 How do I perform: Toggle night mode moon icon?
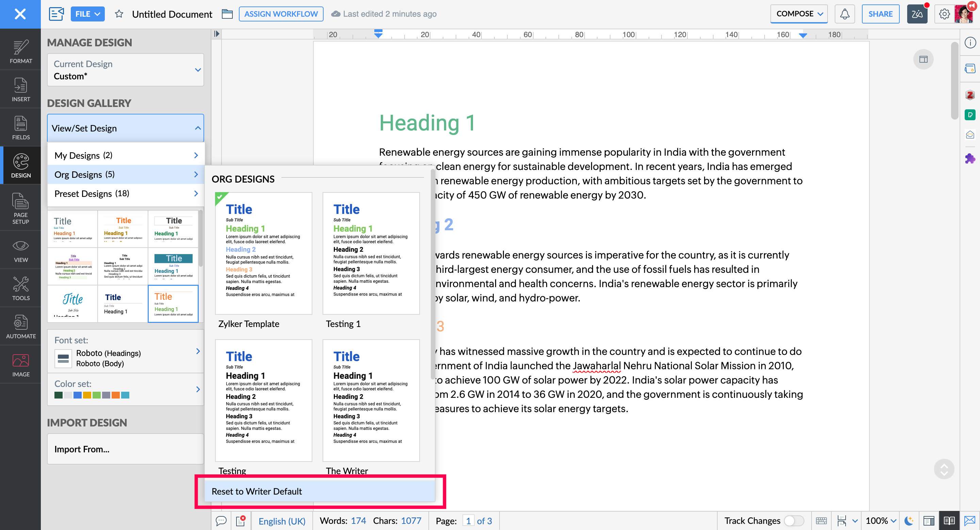point(909,520)
